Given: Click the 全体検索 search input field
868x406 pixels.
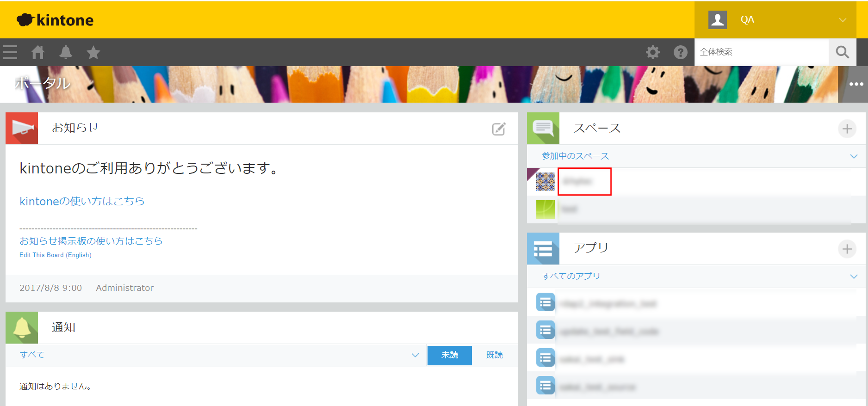Looking at the screenshot, I should point(761,52).
